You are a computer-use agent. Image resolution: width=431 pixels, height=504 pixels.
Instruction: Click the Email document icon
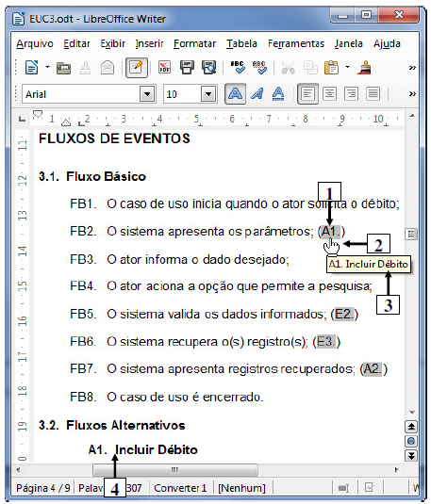(108, 68)
